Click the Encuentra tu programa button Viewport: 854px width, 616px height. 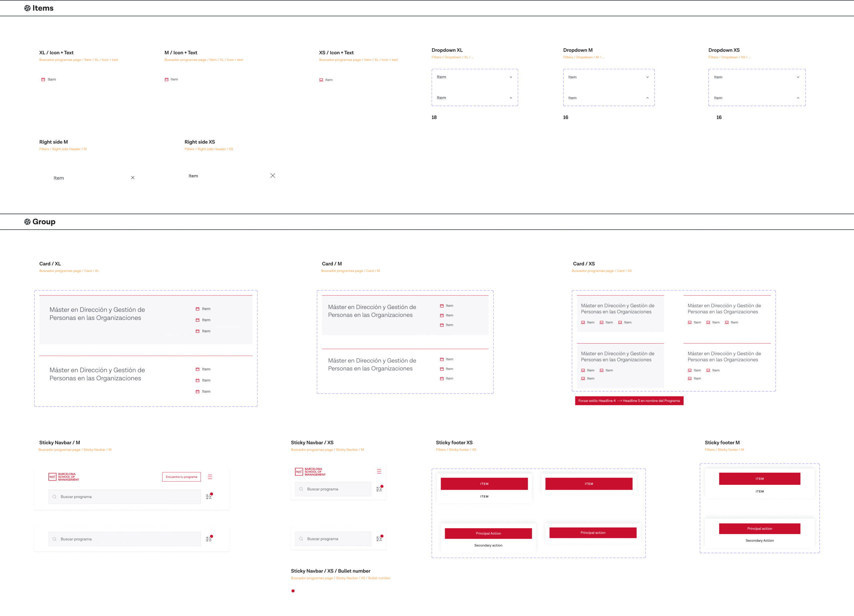click(x=181, y=477)
